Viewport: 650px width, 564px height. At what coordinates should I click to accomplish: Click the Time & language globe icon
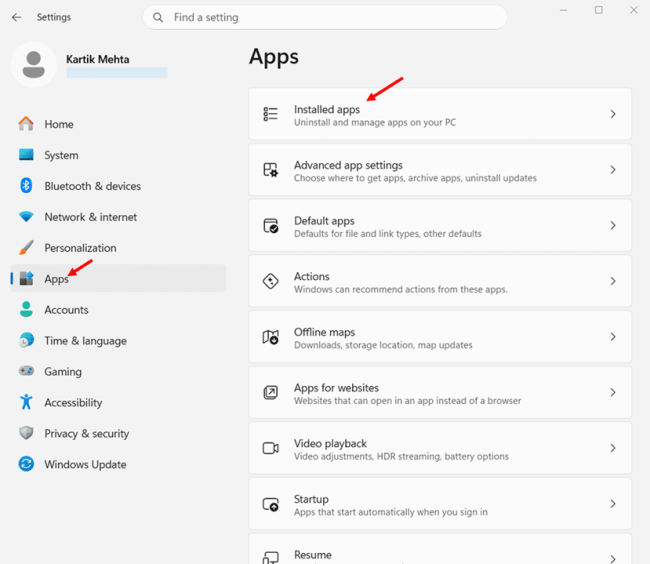pos(26,340)
